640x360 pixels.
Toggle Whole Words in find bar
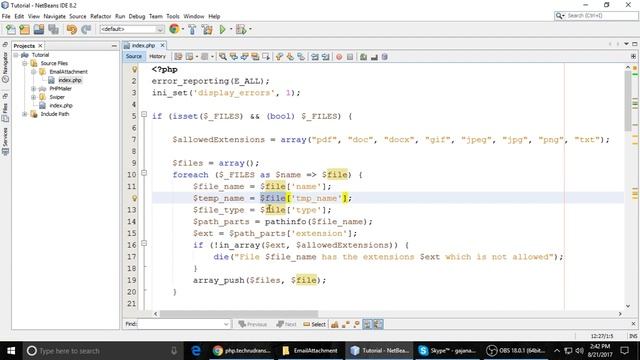345,324
